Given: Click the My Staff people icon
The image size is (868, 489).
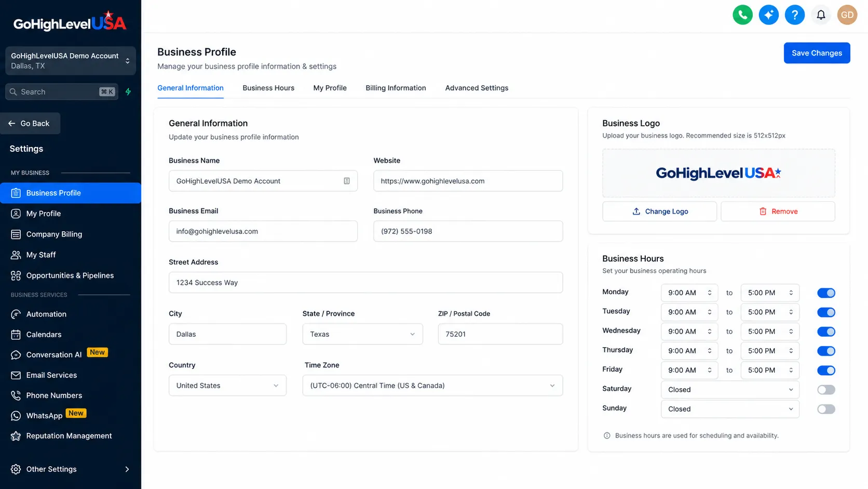Looking at the screenshot, I should point(16,255).
